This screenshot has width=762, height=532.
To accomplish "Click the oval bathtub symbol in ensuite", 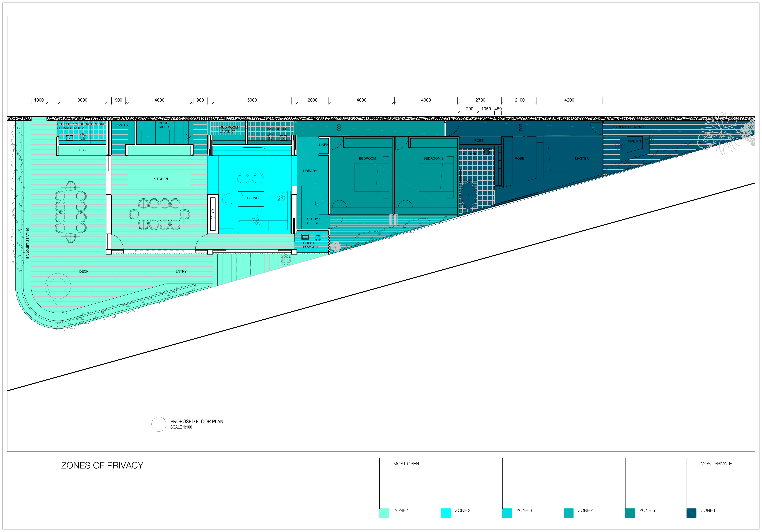I will 468,195.
